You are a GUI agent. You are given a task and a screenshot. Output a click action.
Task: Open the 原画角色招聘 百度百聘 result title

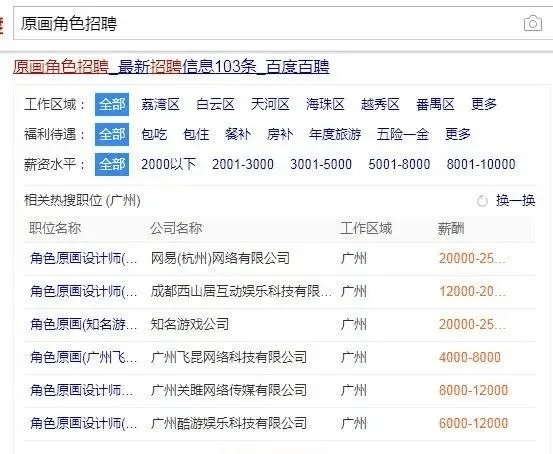point(171,67)
